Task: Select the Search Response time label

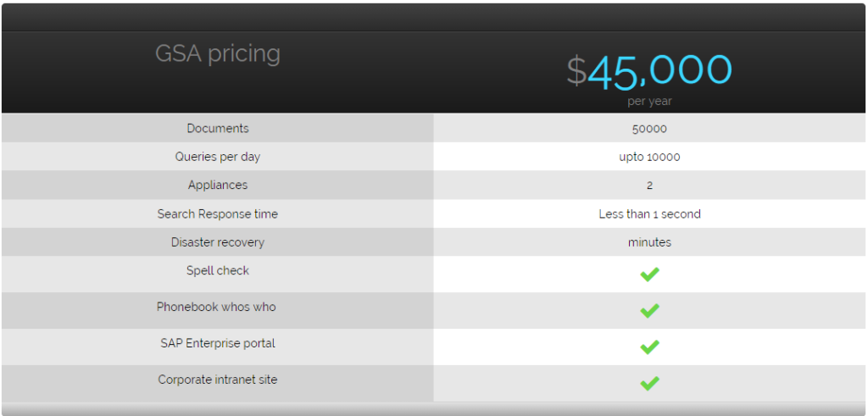Action: click(x=218, y=214)
